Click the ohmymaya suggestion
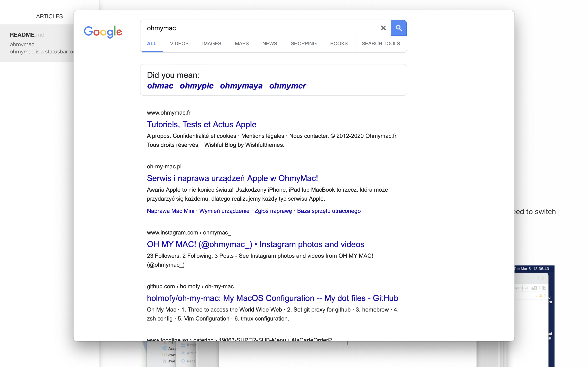 tap(241, 86)
